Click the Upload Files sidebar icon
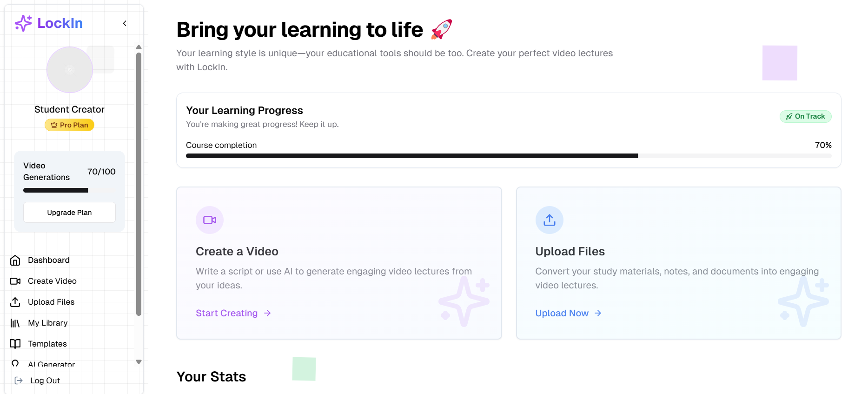The height and width of the screenshot is (394, 868). (15, 302)
